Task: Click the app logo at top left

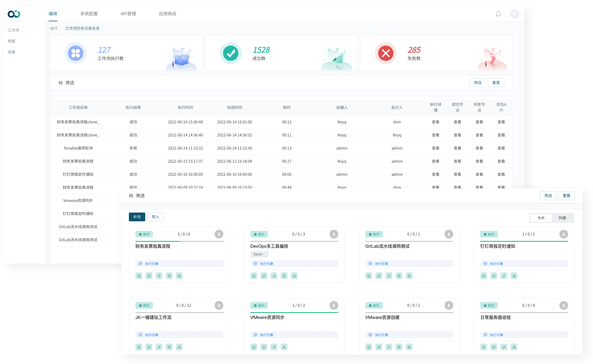Action: (14, 14)
